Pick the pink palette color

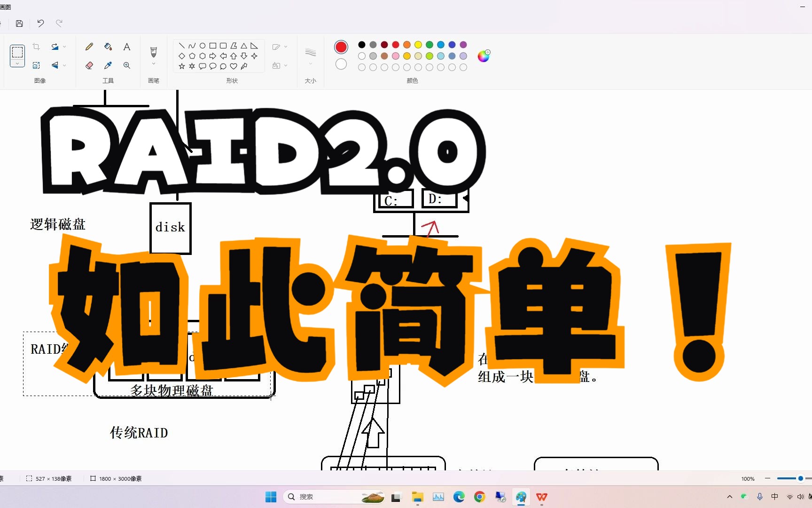click(396, 56)
